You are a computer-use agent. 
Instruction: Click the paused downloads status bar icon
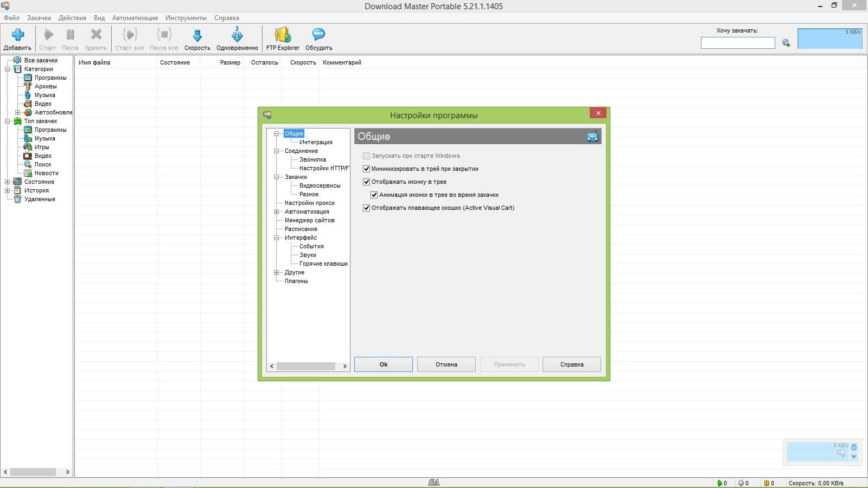tap(767, 483)
